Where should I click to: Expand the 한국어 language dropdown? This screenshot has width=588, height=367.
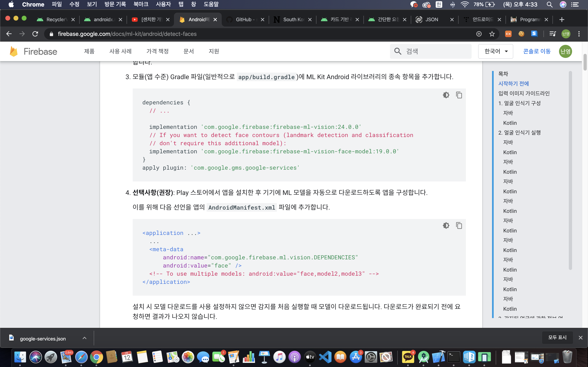click(496, 51)
